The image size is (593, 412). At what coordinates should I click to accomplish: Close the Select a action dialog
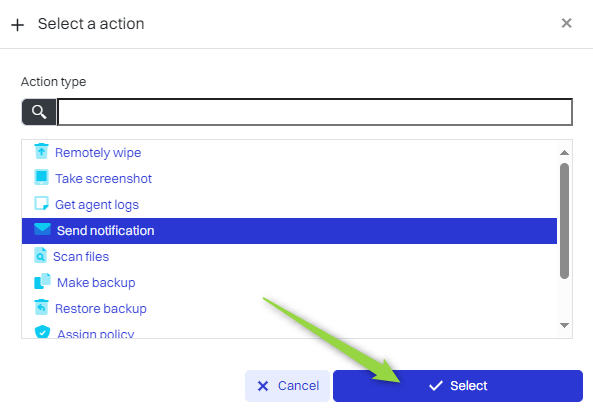click(566, 23)
